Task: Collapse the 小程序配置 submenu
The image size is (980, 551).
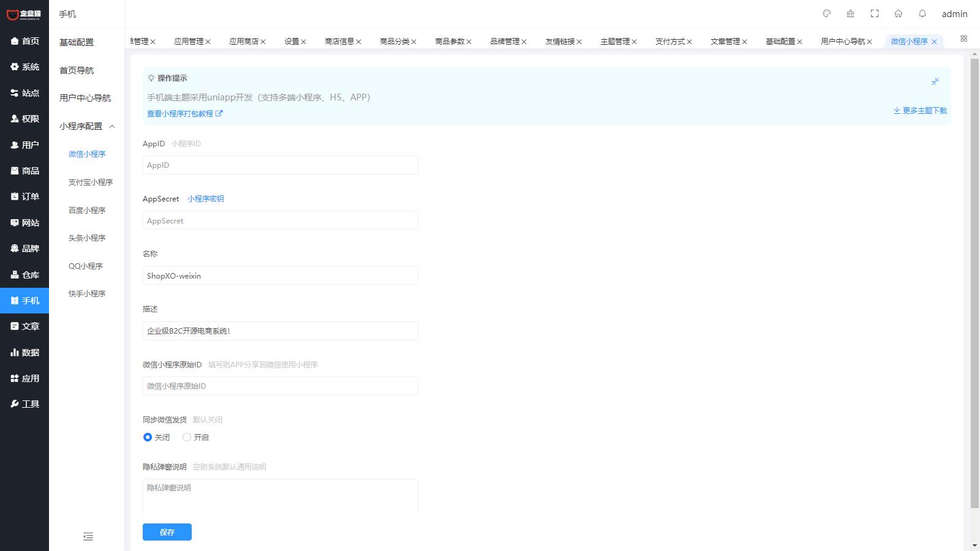Action: 112,126
